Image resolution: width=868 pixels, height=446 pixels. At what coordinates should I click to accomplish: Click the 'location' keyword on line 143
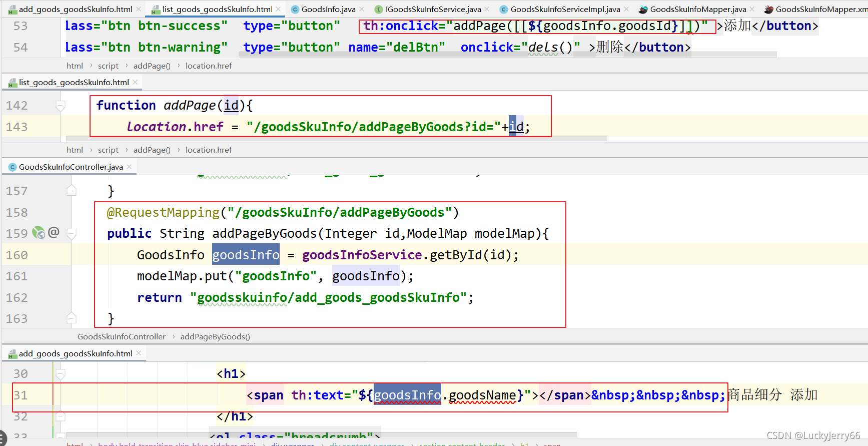pyautogui.click(x=156, y=127)
